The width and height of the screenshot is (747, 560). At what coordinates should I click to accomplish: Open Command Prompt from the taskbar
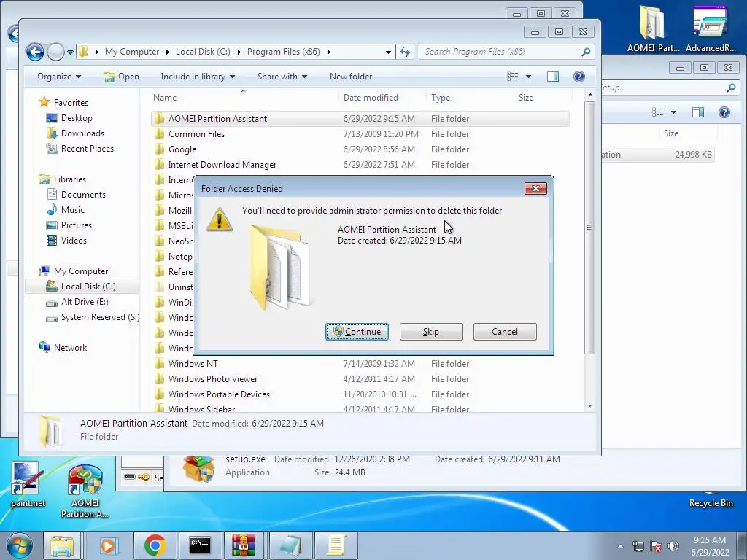click(x=200, y=545)
